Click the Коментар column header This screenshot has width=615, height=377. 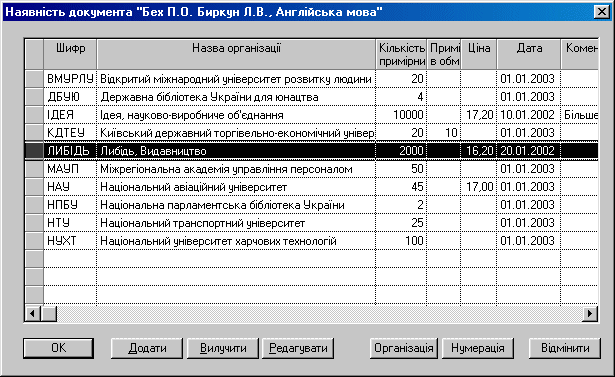click(x=580, y=54)
